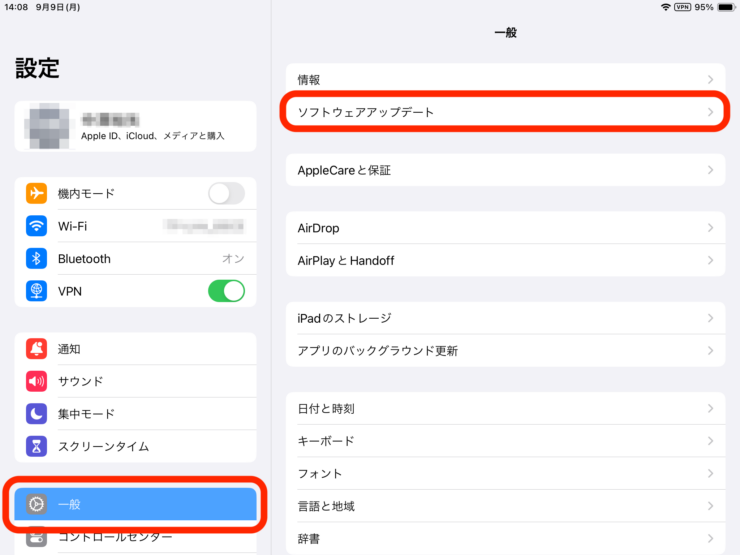Select 一般 in the sidebar
The image size is (740, 555).
(x=135, y=504)
